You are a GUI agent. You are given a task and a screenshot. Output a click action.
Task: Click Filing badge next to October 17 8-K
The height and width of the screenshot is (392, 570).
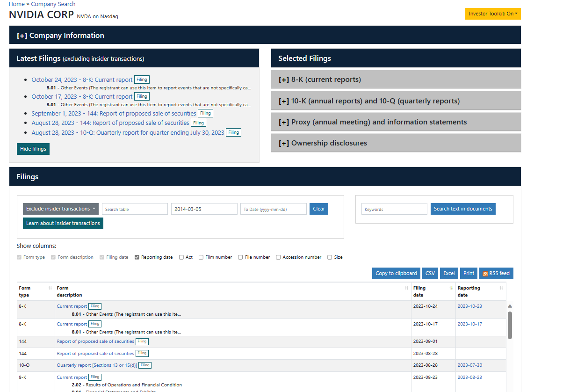point(142,96)
